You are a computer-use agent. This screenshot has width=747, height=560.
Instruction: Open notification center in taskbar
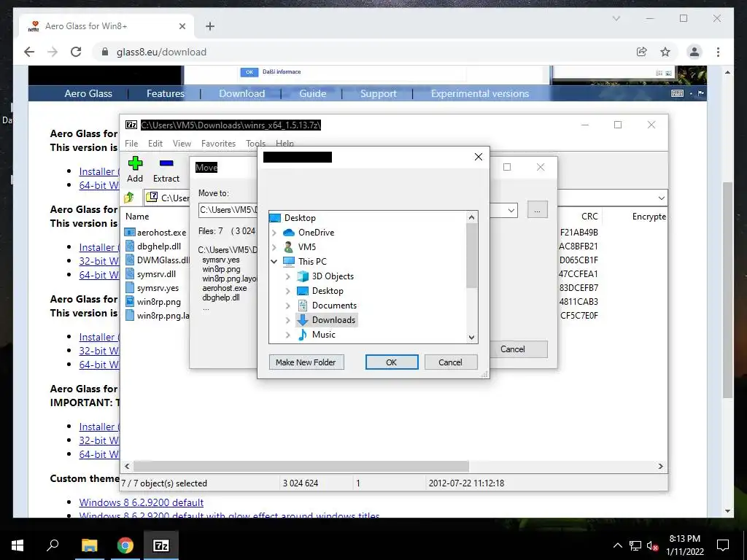pyautogui.click(x=723, y=545)
